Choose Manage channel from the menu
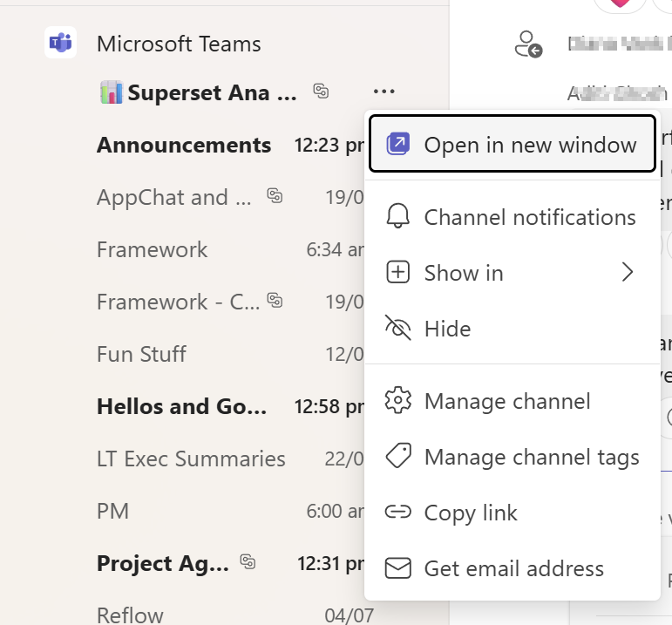Image resolution: width=672 pixels, height=625 pixels. coord(512,401)
